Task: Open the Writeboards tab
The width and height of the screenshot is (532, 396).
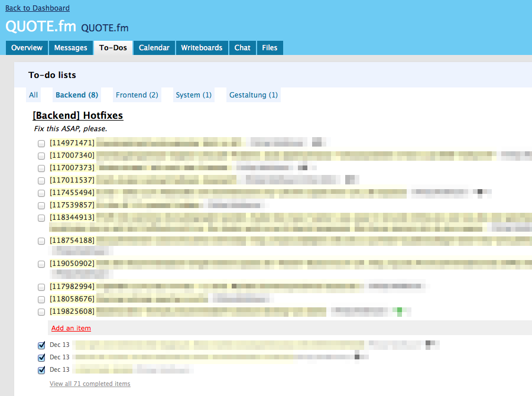Action: click(x=202, y=48)
